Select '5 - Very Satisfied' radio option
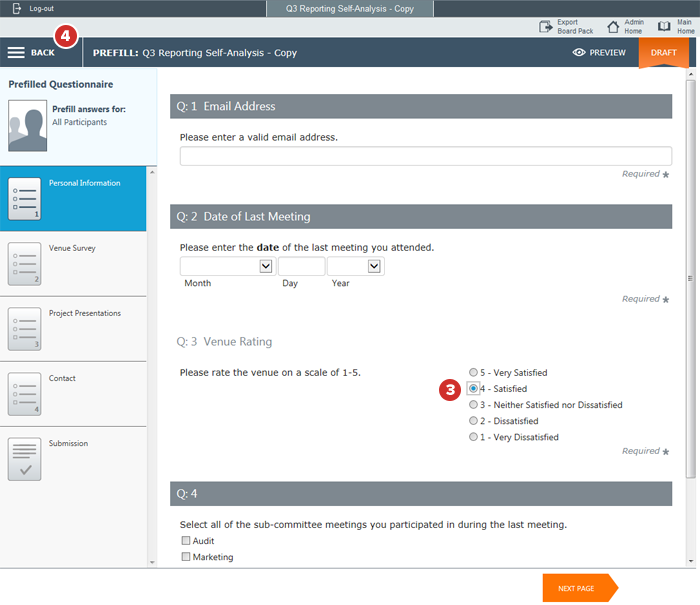Viewport: 700px width, 605px height. [x=473, y=373]
